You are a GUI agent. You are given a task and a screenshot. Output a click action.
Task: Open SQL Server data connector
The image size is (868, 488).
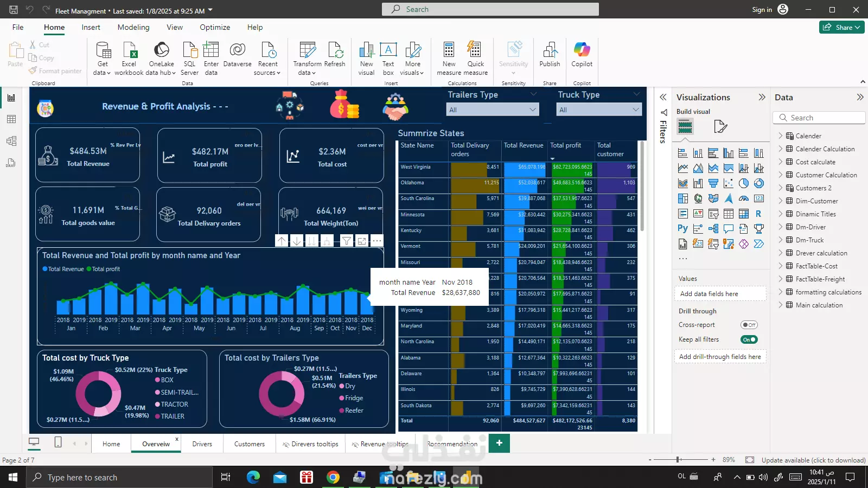point(189,59)
